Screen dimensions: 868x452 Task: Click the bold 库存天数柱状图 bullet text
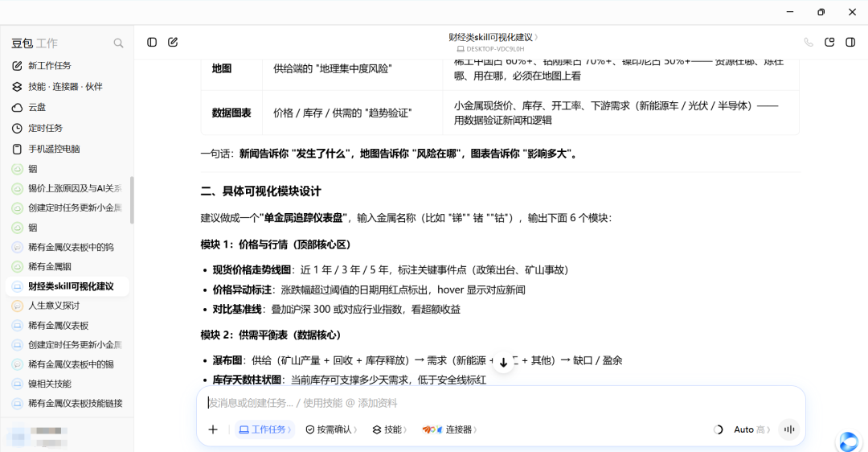pos(247,380)
